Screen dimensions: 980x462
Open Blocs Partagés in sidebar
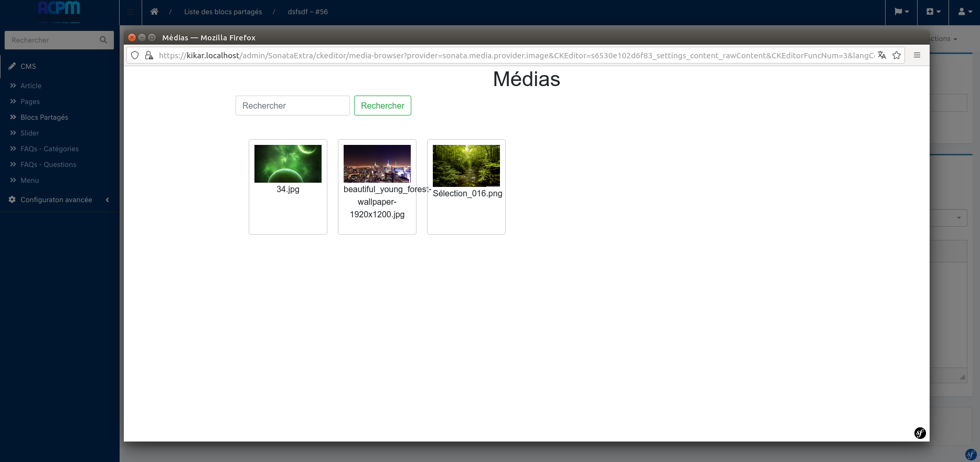click(44, 117)
